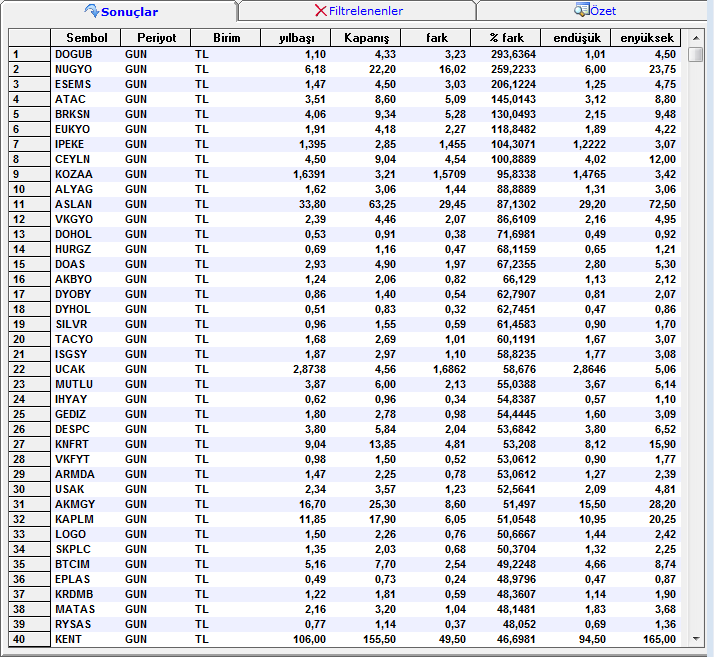Click the 1,6862 fark value
This screenshot has height=657, width=714.
point(449,369)
